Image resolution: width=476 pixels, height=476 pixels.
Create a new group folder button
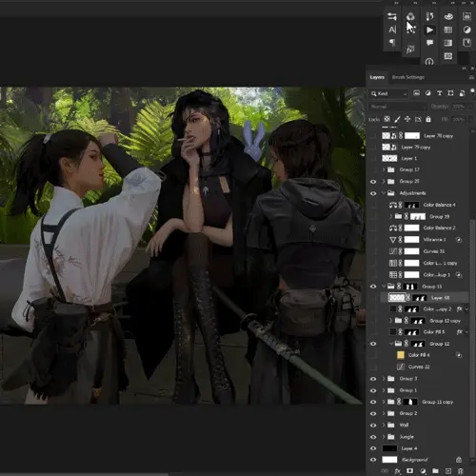tap(435, 471)
